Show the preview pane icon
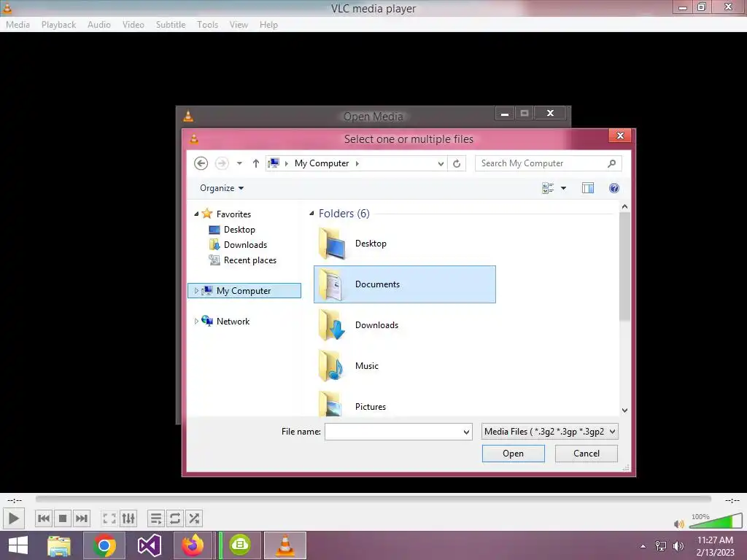The width and height of the screenshot is (747, 560). [588, 188]
